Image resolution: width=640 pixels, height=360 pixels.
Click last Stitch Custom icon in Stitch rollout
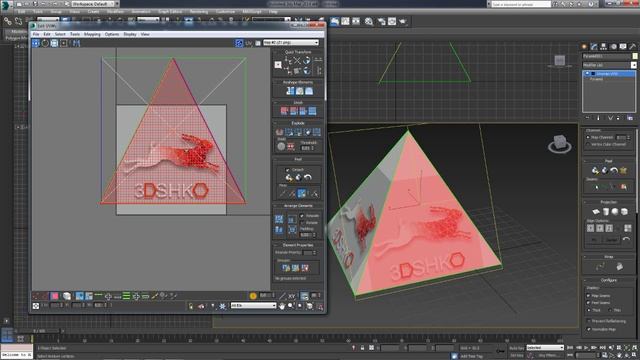click(x=312, y=111)
